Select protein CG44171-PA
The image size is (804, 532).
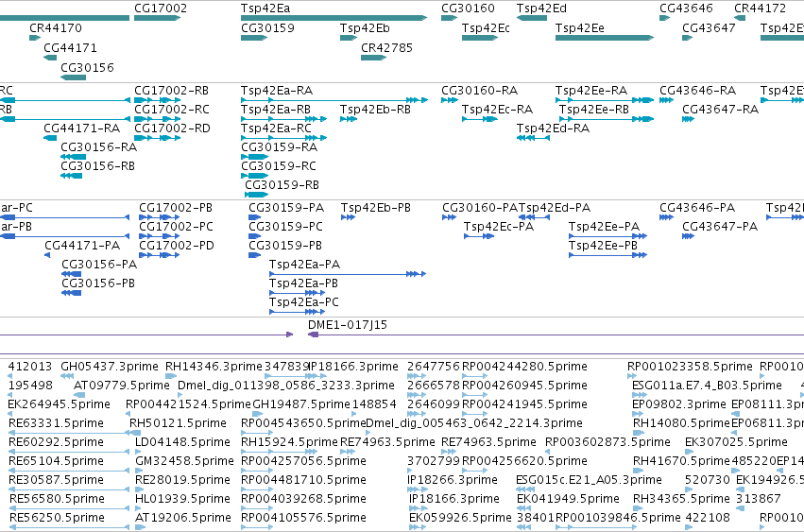coord(82,246)
